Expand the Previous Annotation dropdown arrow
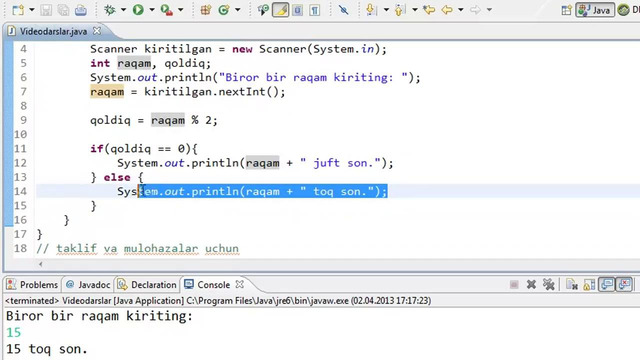This screenshot has width=640, height=360. click(x=415, y=10)
